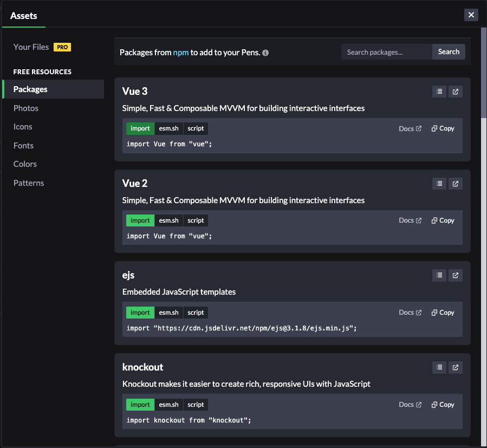This screenshot has width=487, height=448.
Task: Open Docs link for knockout
Action: click(x=410, y=405)
